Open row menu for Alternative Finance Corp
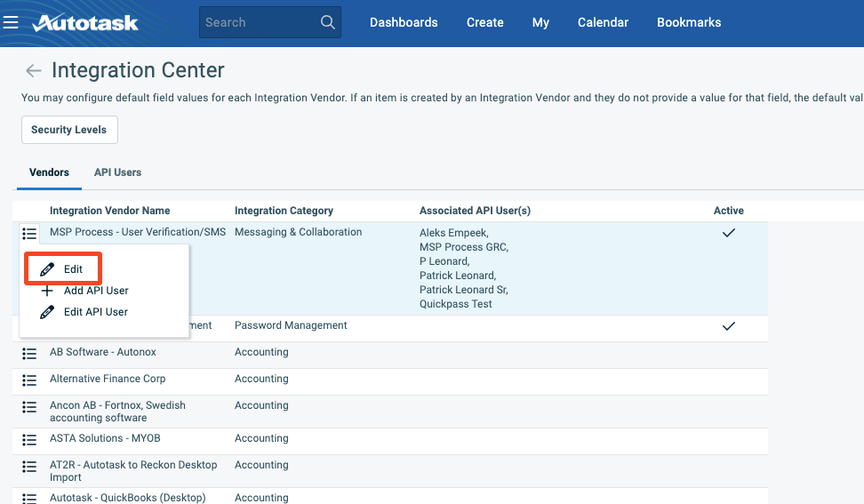 [29, 380]
